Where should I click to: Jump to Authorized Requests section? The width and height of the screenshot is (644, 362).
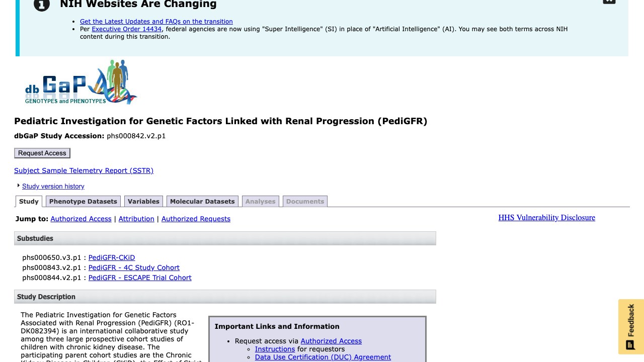pyautogui.click(x=196, y=219)
